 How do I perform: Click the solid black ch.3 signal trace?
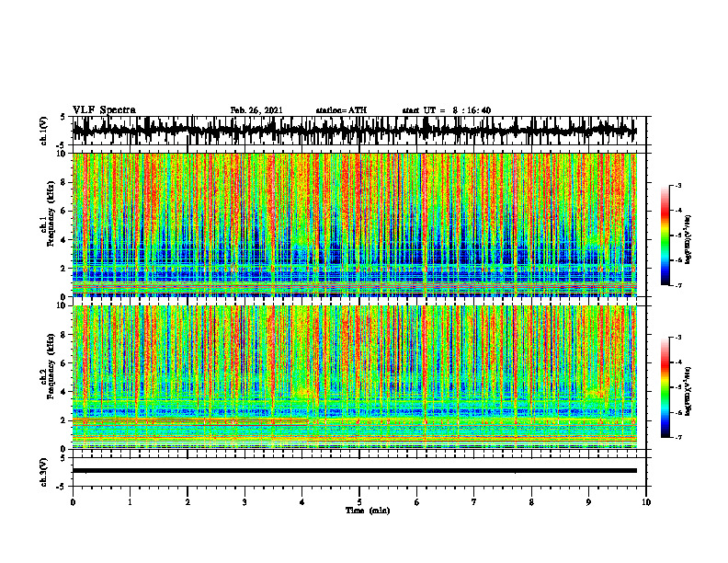click(x=354, y=471)
